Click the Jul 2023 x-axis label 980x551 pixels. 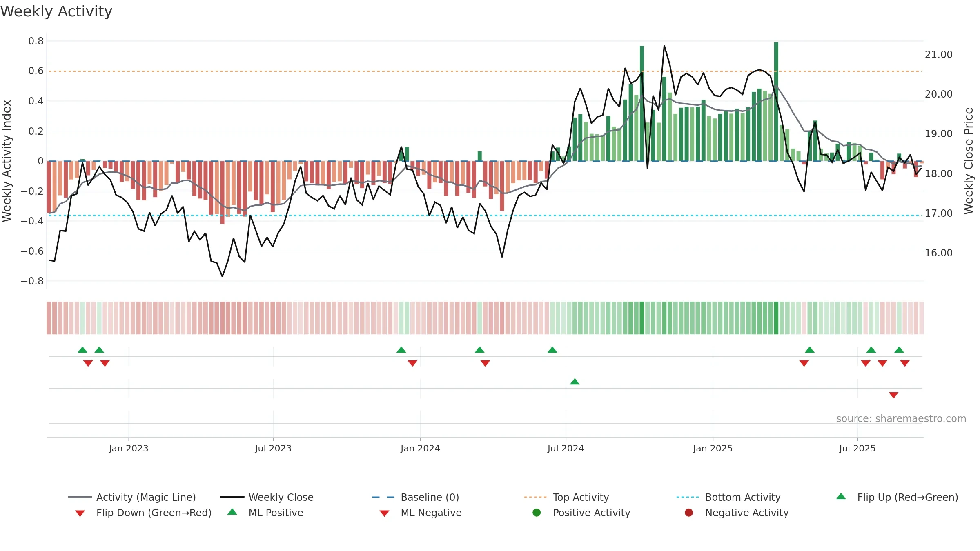(273, 449)
